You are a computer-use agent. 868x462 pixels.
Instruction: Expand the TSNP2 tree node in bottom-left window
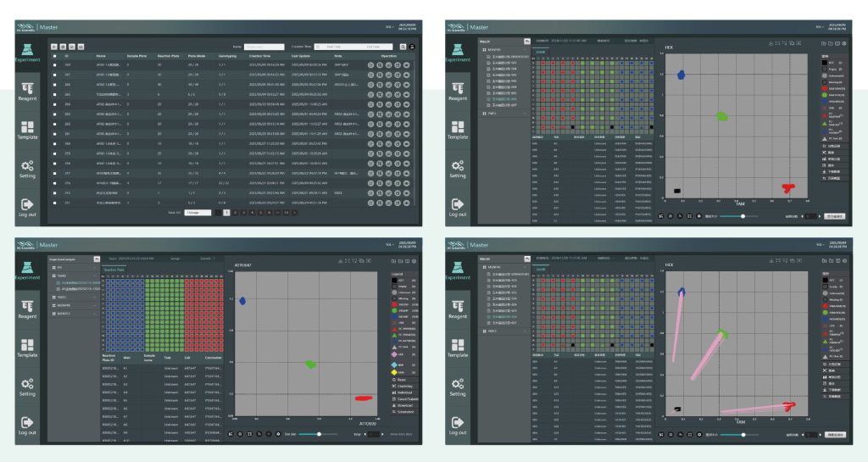pyautogui.click(x=92, y=298)
